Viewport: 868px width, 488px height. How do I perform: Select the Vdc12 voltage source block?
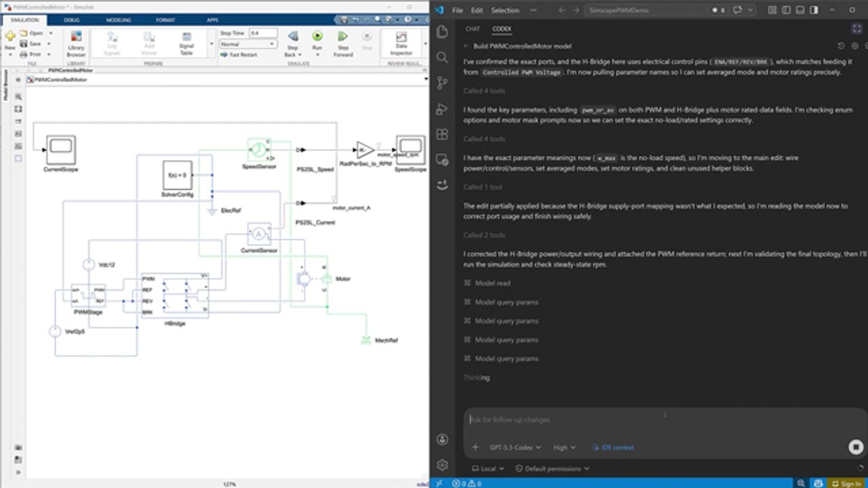coord(88,264)
